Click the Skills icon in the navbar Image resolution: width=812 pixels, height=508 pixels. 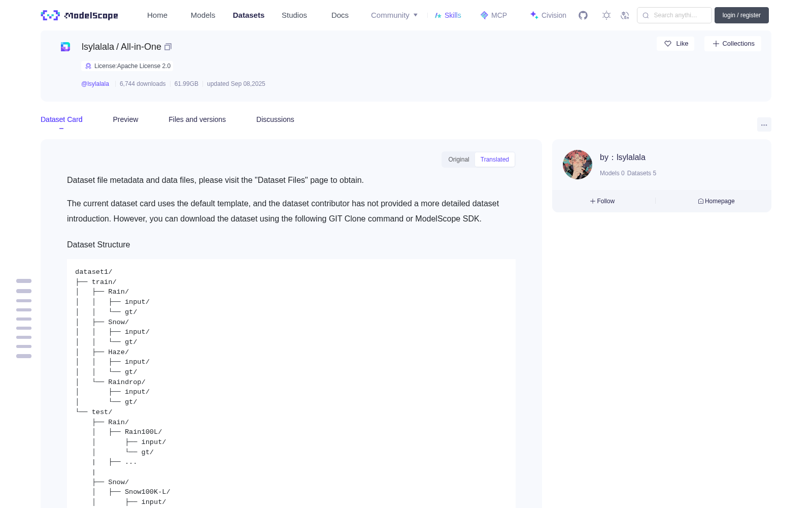click(438, 15)
